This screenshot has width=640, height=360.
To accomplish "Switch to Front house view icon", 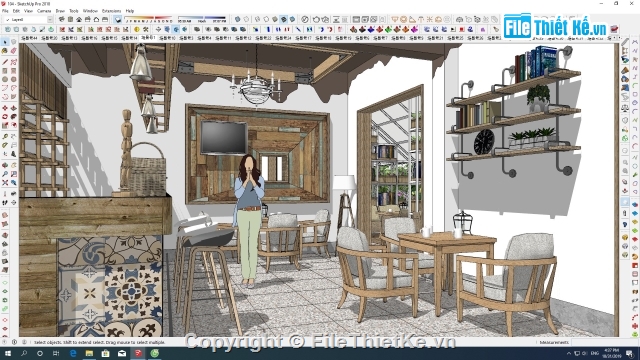I will tap(79, 19).
